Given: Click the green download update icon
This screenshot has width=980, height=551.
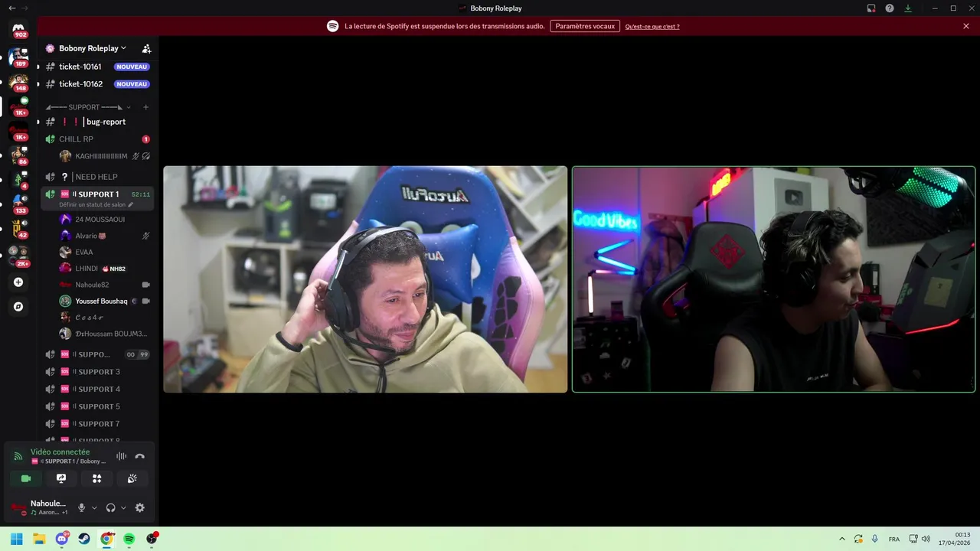Looking at the screenshot, I should pyautogui.click(x=908, y=8).
